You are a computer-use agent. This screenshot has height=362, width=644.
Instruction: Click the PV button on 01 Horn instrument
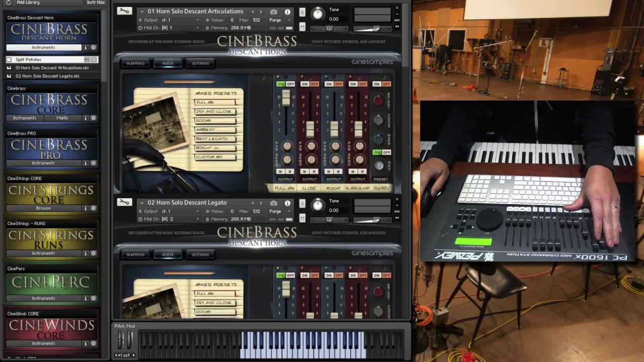(397, 26)
